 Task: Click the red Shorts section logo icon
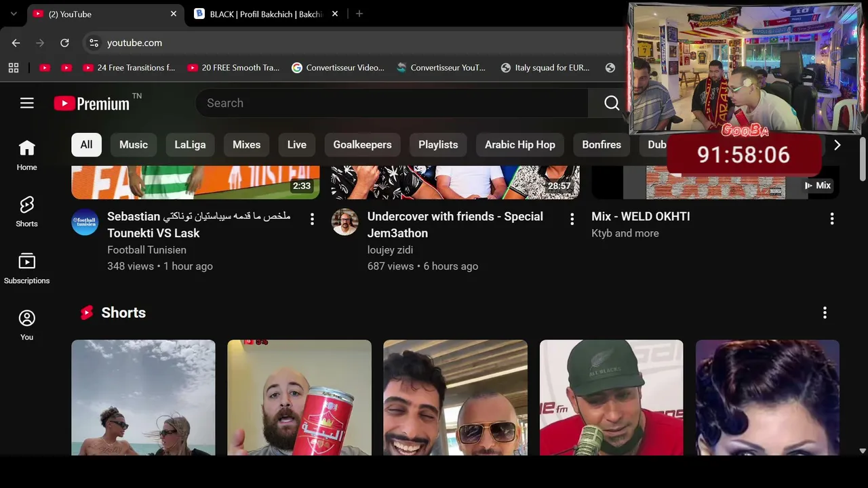point(87,312)
